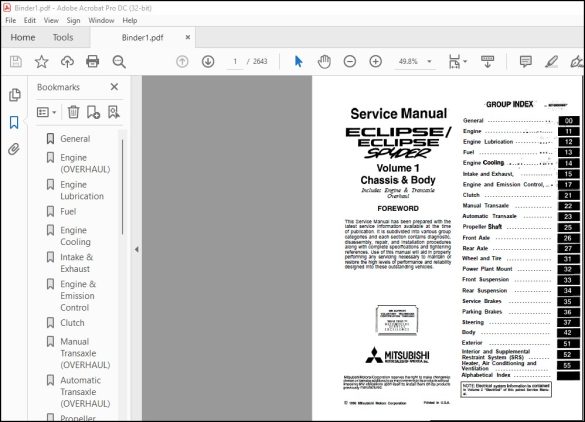Open the Engine Lubrication bookmark
This screenshot has width=585, height=422.
pos(82,190)
